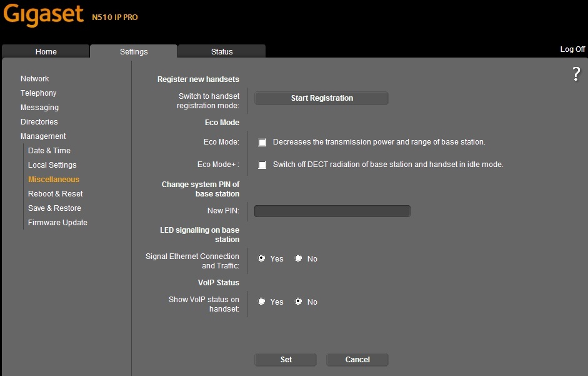
Task: Enable the Eco Mode checkbox
Action: (x=262, y=143)
